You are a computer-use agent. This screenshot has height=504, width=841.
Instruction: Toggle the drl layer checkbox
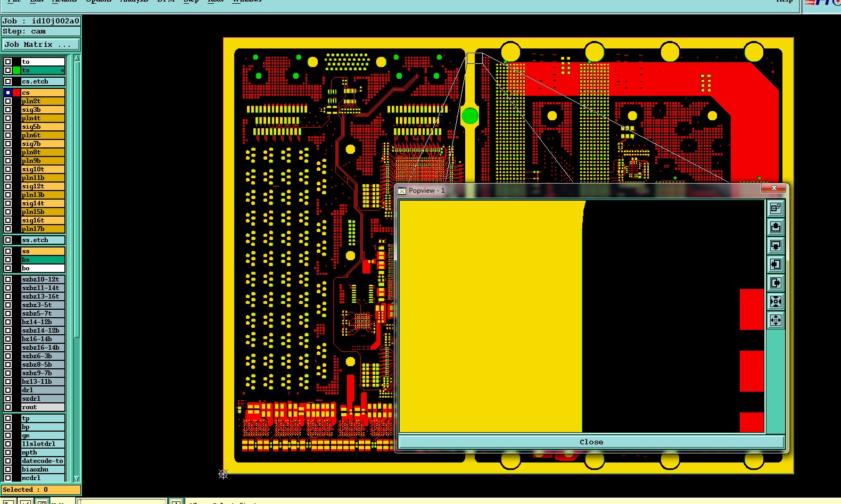pyautogui.click(x=8, y=390)
